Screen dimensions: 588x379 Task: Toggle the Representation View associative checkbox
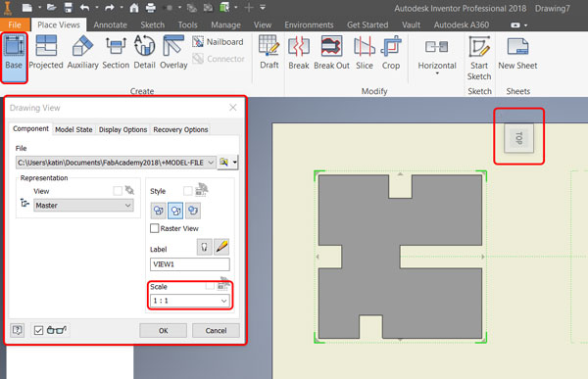[x=118, y=191]
